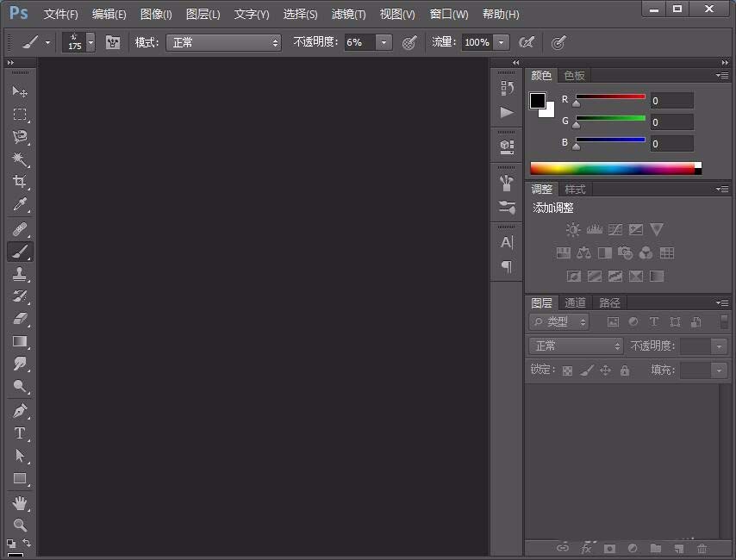Viewport: 736px width, 560px height.
Task: Switch to the 通道 tab
Action: [x=575, y=302]
